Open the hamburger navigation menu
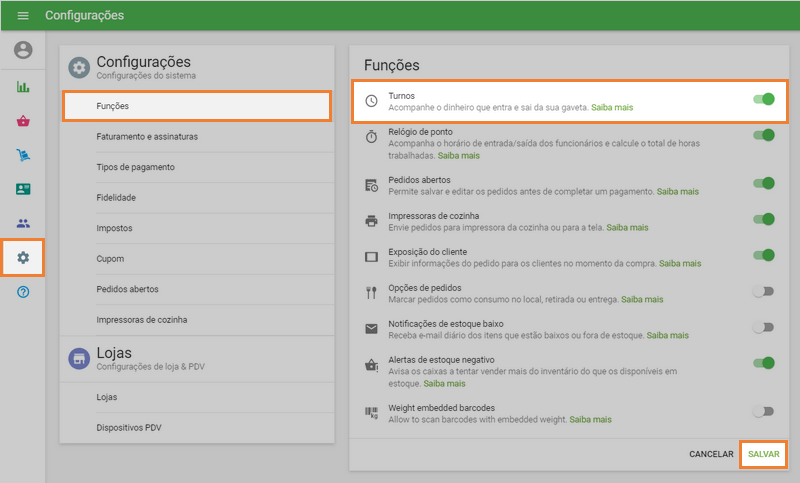Image resolution: width=800 pixels, height=483 pixels. [x=23, y=16]
